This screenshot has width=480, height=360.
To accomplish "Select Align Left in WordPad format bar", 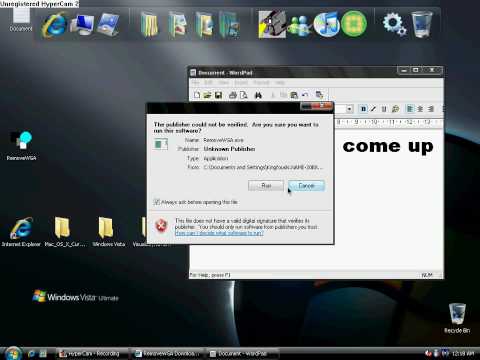I will pos(410,109).
